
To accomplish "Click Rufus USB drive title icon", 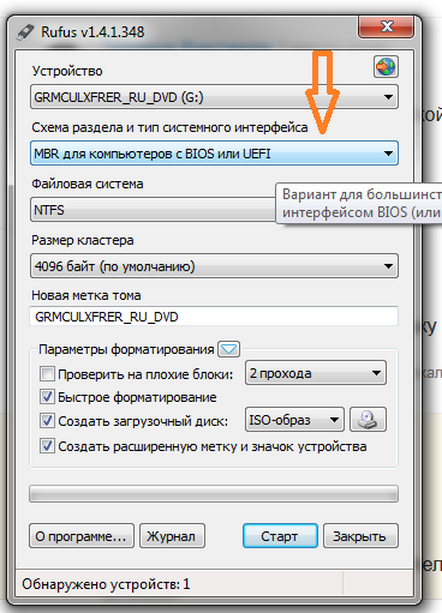I will (26, 32).
